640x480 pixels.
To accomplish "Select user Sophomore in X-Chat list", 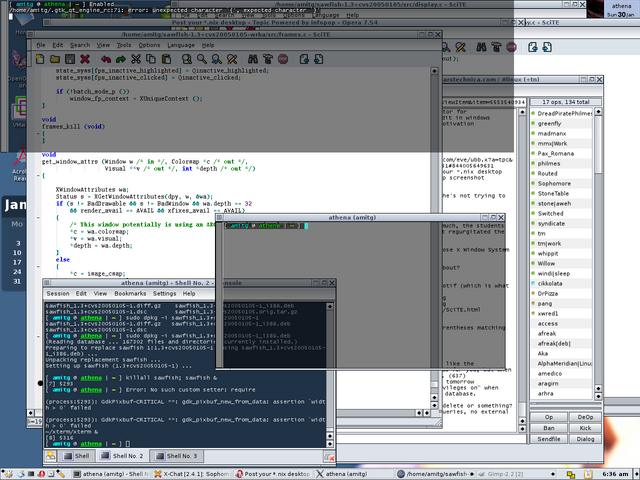I will click(x=561, y=184).
